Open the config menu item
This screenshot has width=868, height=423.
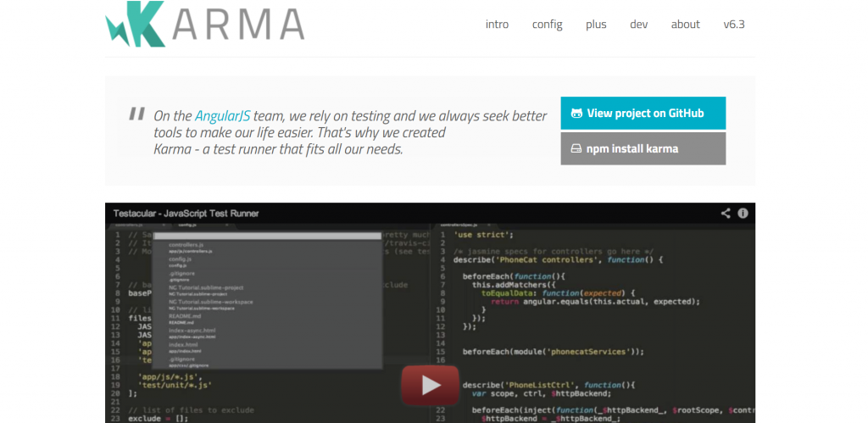coord(547,25)
